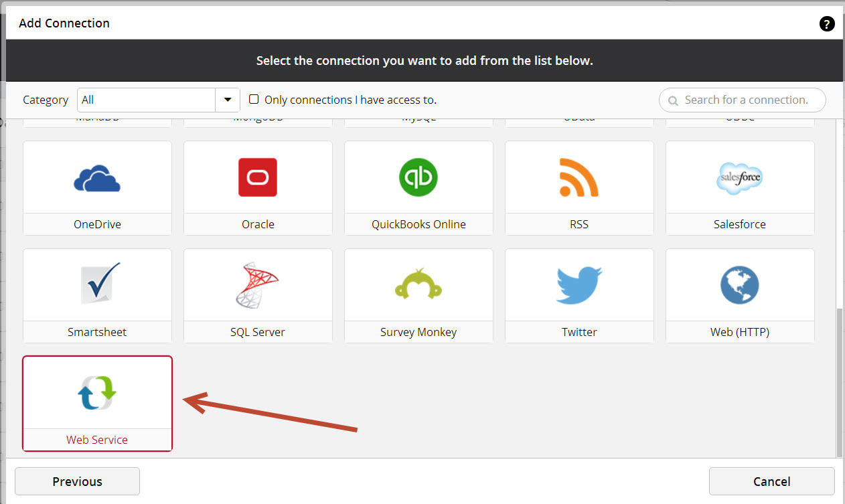Click the 'RSS' label text

coord(579,224)
